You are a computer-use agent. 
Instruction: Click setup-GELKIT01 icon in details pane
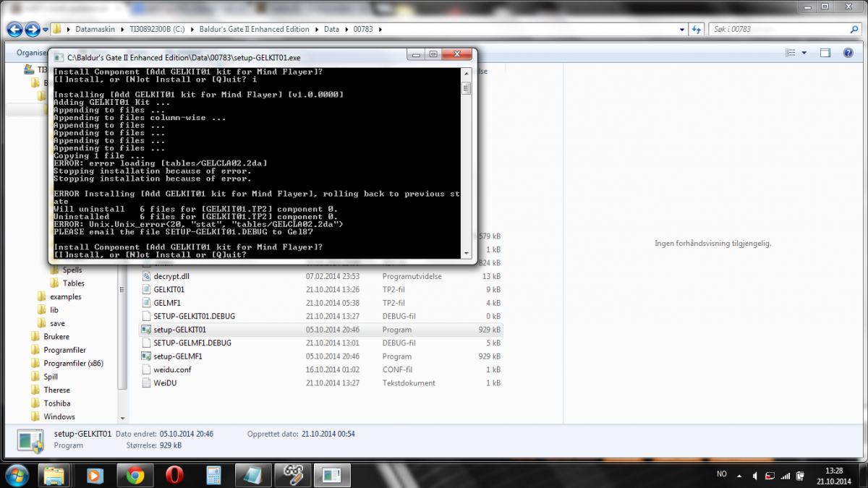[x=30, y=440]
